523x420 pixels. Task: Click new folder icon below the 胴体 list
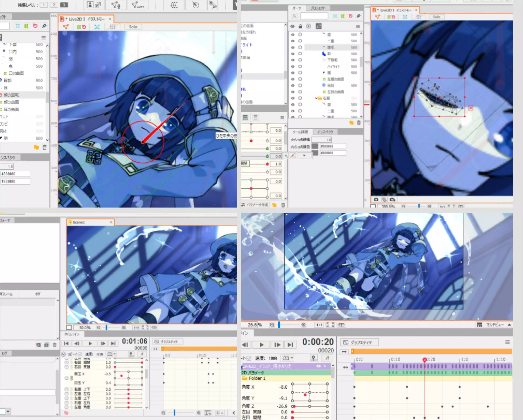pyautogui.click(x=36, y=147)
